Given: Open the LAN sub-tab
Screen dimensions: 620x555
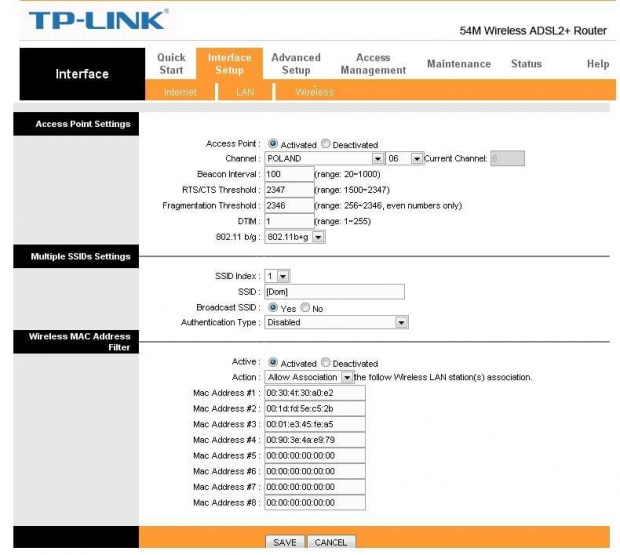Looking at the screenshot, I should 244,92.
